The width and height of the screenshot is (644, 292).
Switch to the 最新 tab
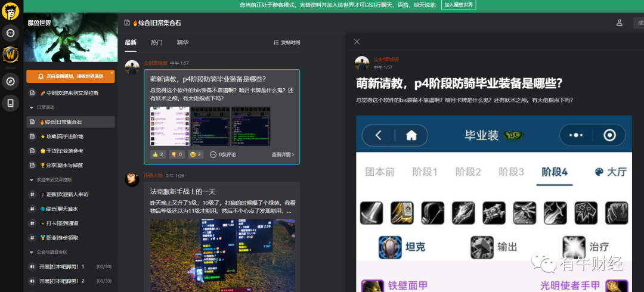[131, 42]
